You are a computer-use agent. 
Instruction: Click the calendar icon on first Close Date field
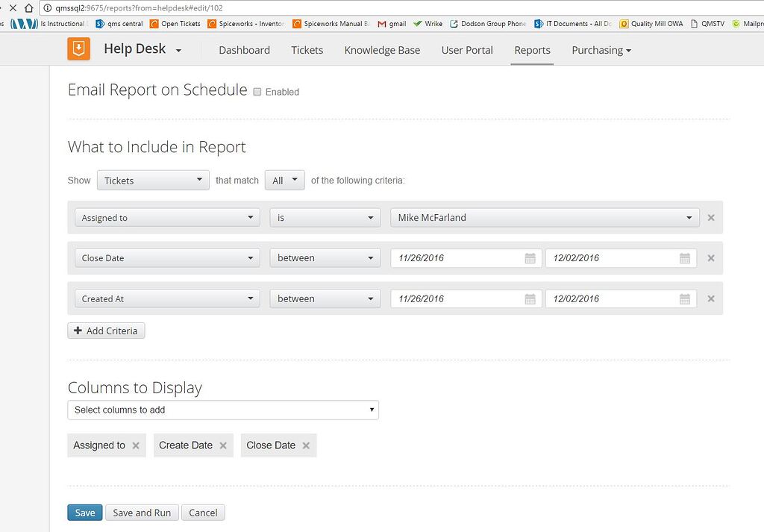click(x=529, y=257)
